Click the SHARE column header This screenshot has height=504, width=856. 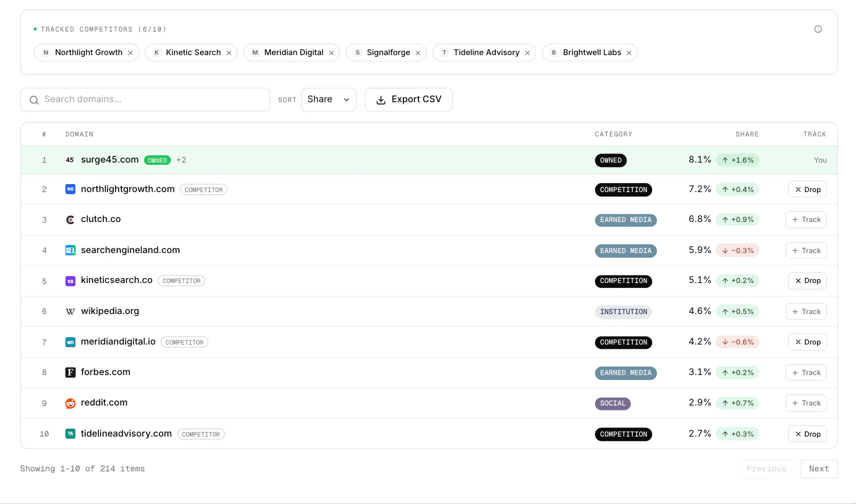747,134
